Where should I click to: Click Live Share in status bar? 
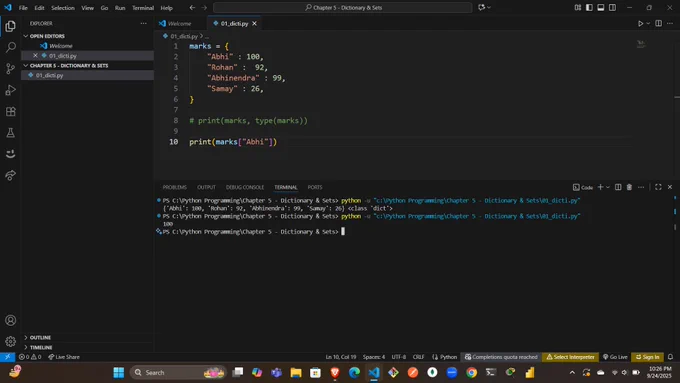64,357
